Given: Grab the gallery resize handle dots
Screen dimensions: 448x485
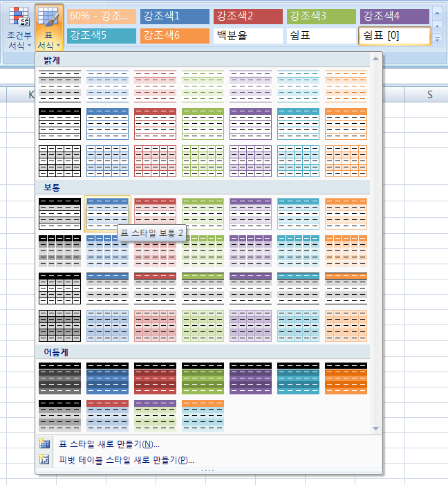Looking at the screenshot, I should click(208, 470).
